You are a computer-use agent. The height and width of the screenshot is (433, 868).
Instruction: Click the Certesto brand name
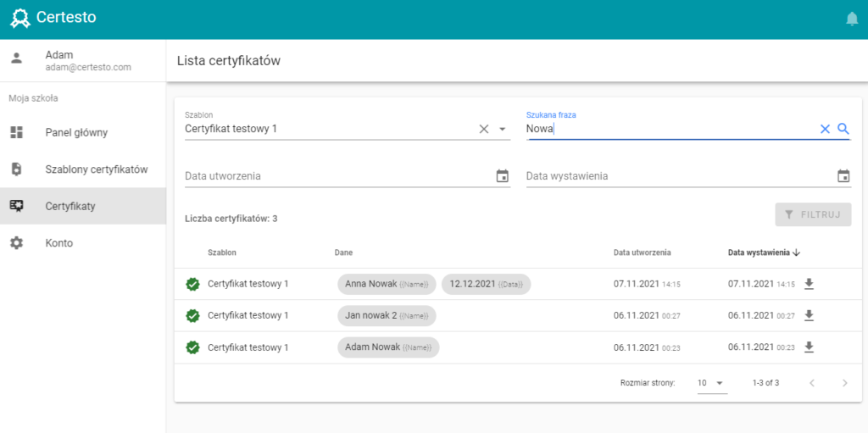pyautogui.click(x=66, y=18)
